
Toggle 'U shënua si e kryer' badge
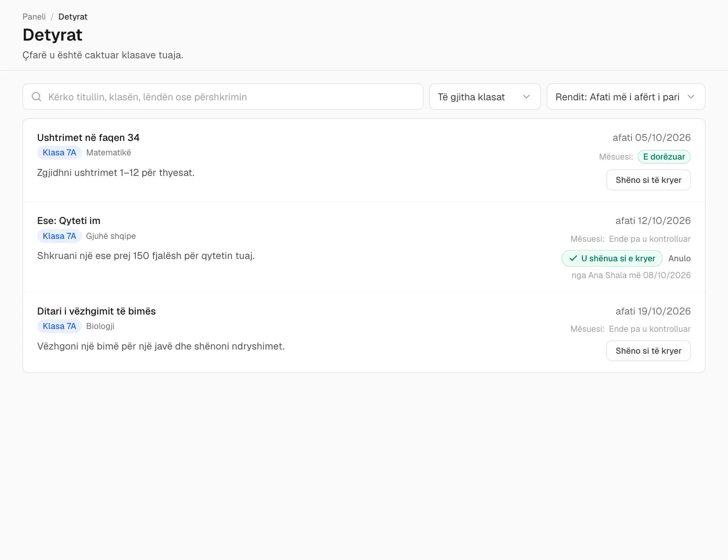coord(612,259)
